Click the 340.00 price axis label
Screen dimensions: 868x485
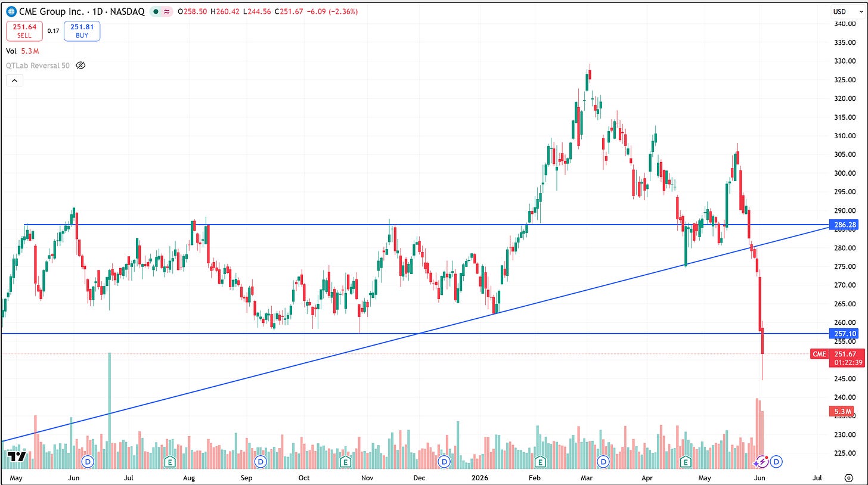click(845, 24)
